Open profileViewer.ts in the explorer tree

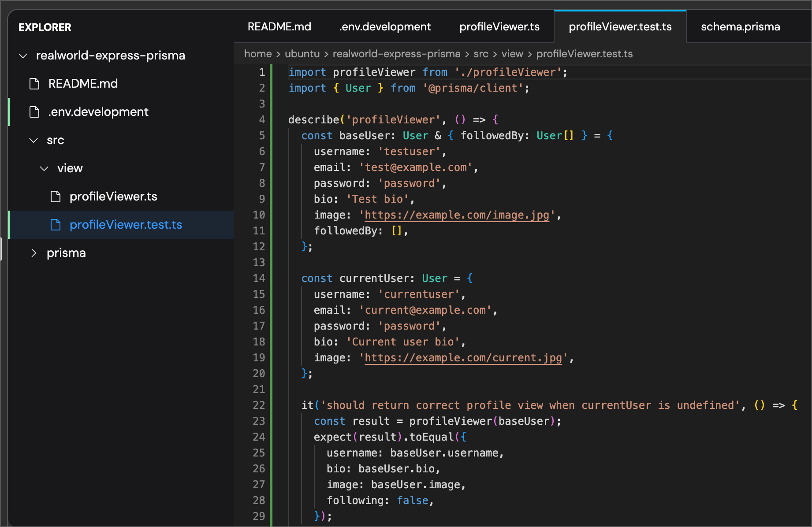113,197
